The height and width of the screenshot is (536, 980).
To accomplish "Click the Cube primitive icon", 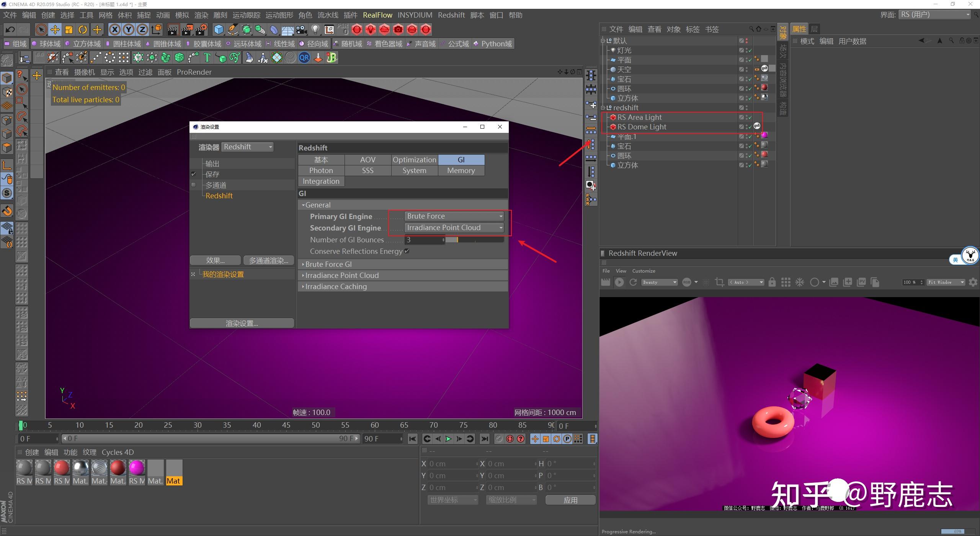I will [219, 29].
